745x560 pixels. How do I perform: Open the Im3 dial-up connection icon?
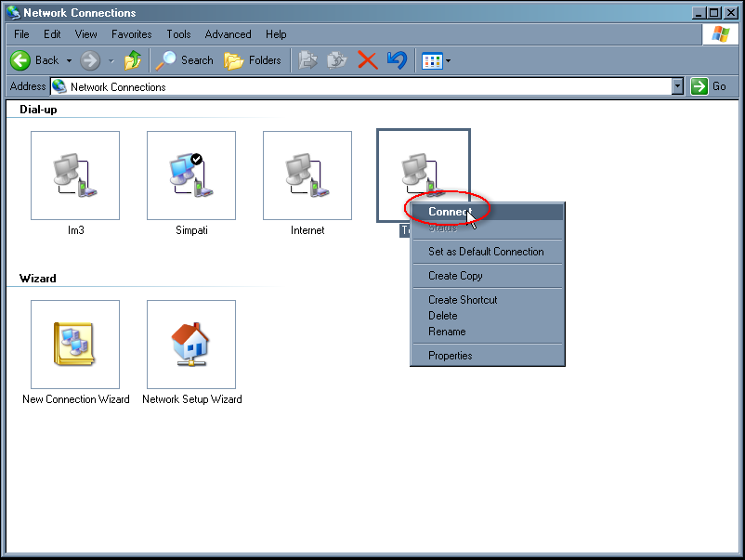tap(75, 176)
